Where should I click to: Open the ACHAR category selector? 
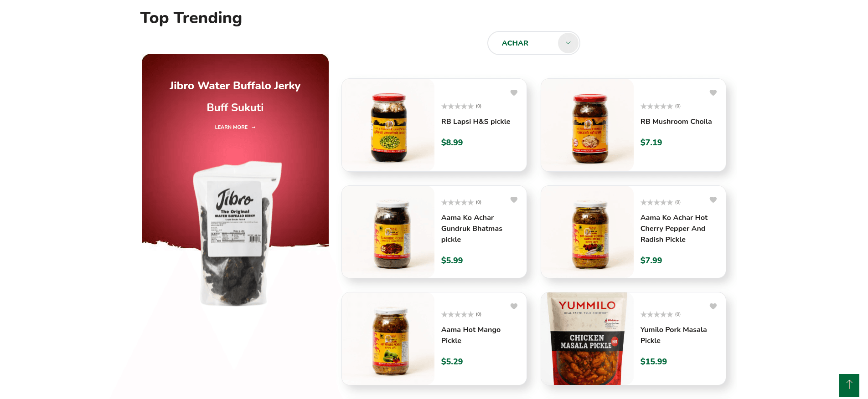(533, 43)
